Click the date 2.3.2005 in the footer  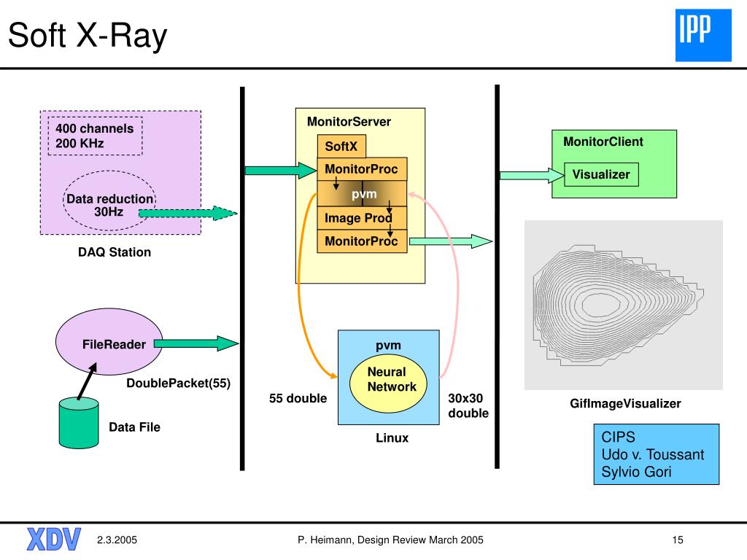pos(117,540)
